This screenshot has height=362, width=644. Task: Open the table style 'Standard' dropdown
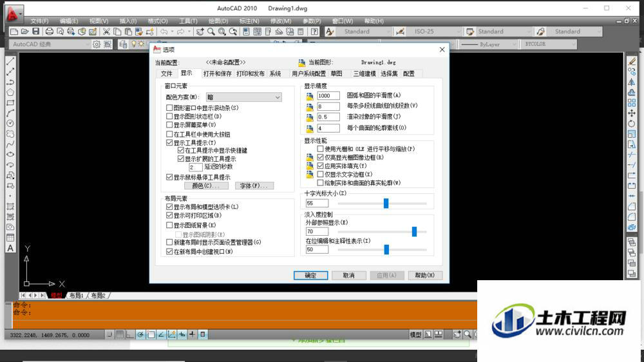click(x=504, y=32)
